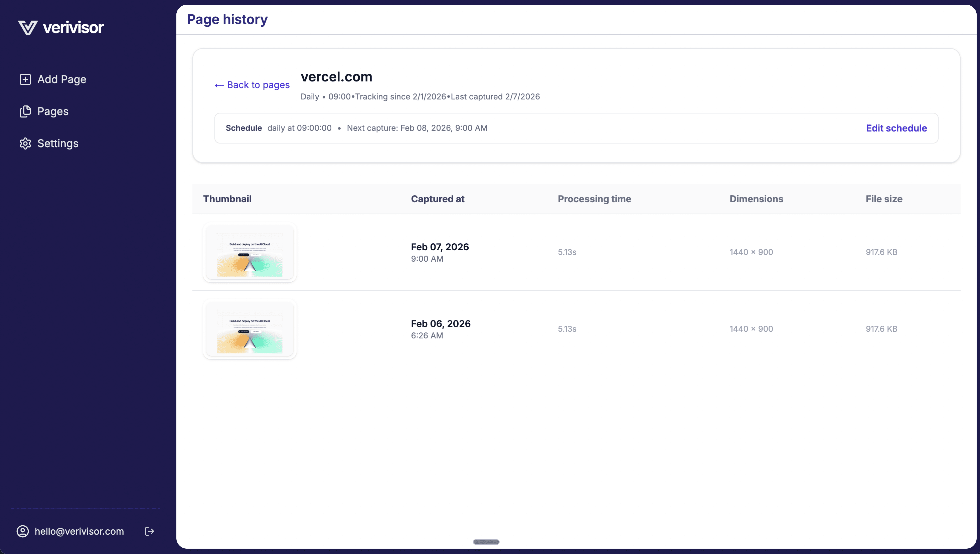Click the user profile avatar icon
Screen dimensions: 980x554
point(22,531)
